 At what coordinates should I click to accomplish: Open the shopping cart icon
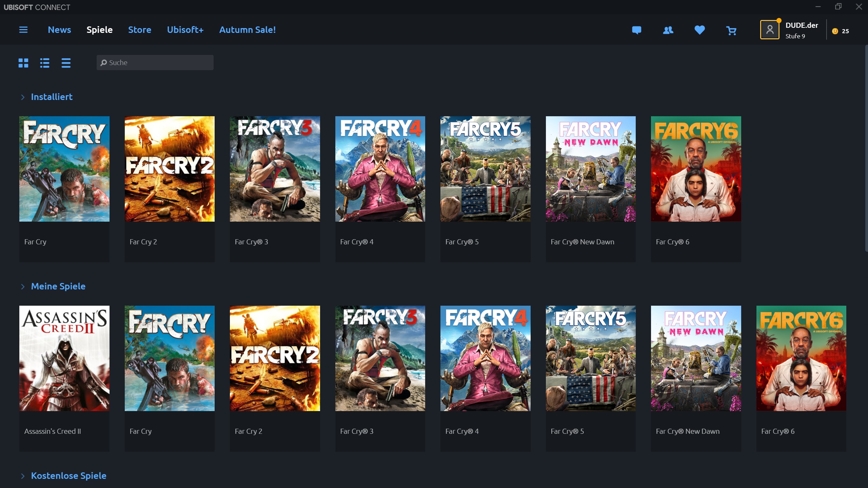pyautogui.click(x=731, y=30)
